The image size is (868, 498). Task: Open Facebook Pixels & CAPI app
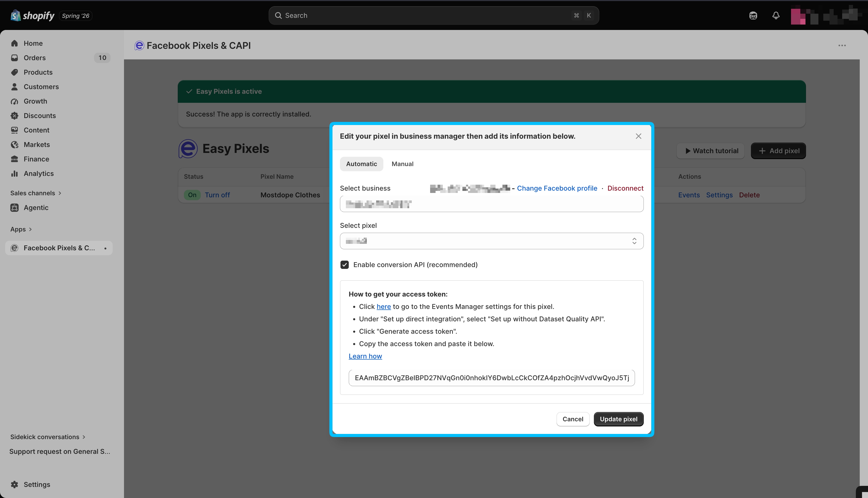click(59, 248)
